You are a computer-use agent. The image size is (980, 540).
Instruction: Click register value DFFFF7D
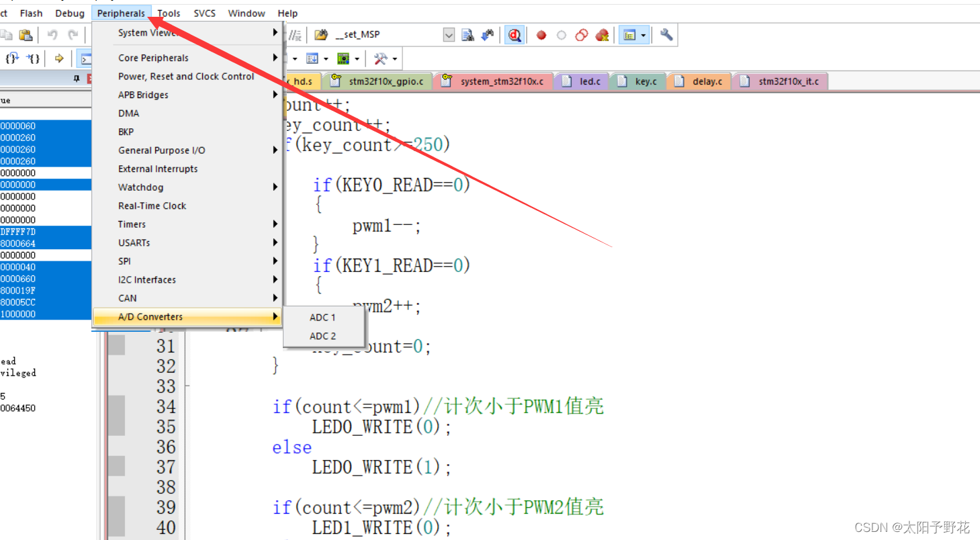[x=18, y=232]
